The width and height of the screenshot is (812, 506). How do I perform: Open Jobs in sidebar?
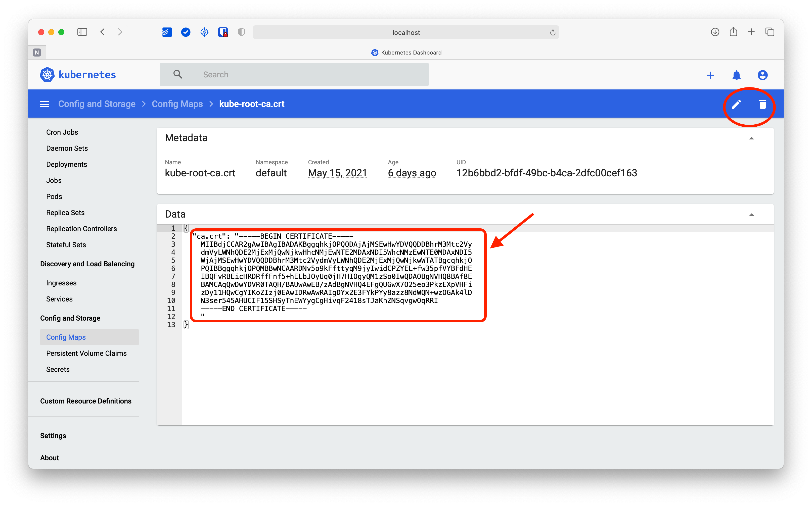[x=54, y=180]
